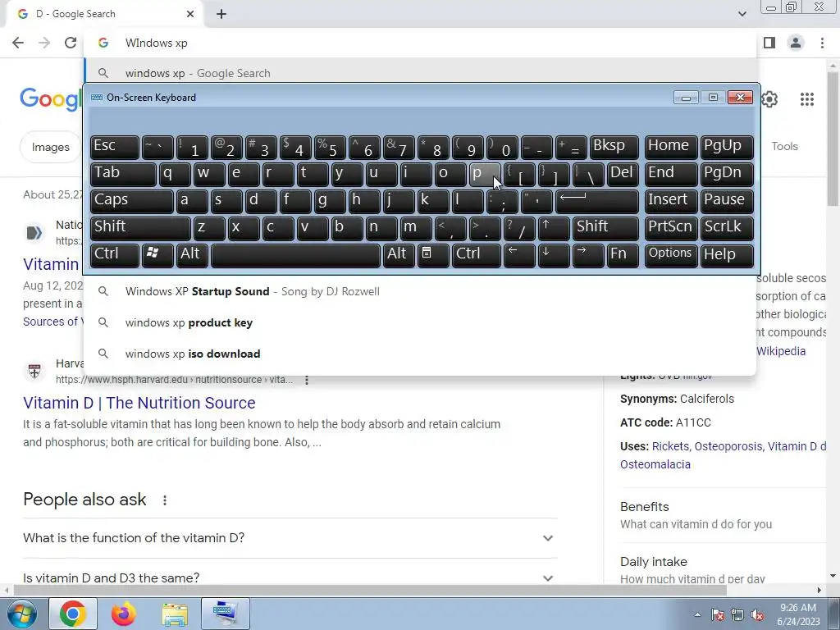Viewport: 840px width, 630px height.
Task: Open the Osteomalacia link
Action: pyautogui.click(x=655, y=464)
